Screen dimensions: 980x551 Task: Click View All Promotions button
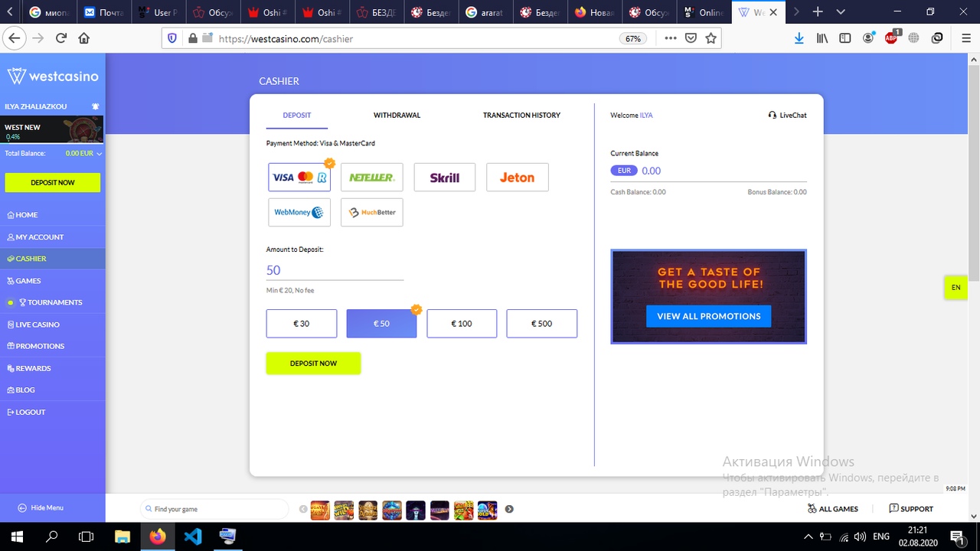click(709, 316)
